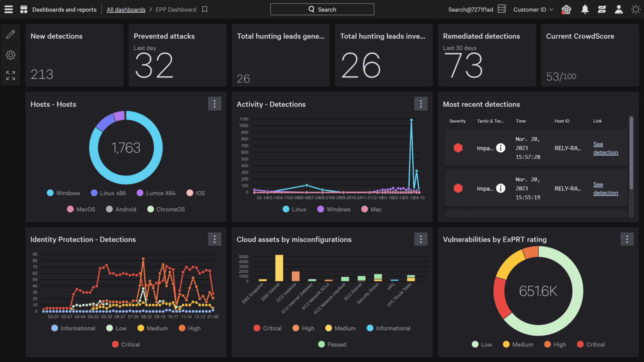Click the 651.6K vulnerabilities total
This screenshot has width=644, height=362.
pos(538,291)
